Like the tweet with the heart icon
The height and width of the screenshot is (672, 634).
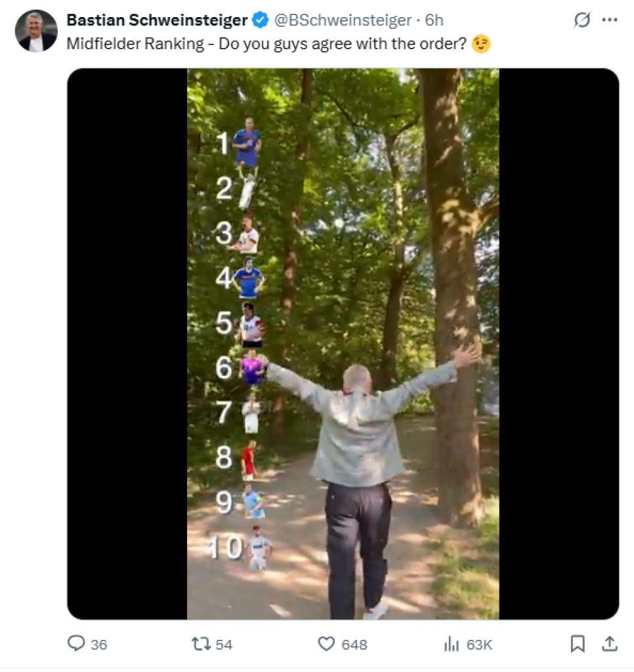[327, 644]
